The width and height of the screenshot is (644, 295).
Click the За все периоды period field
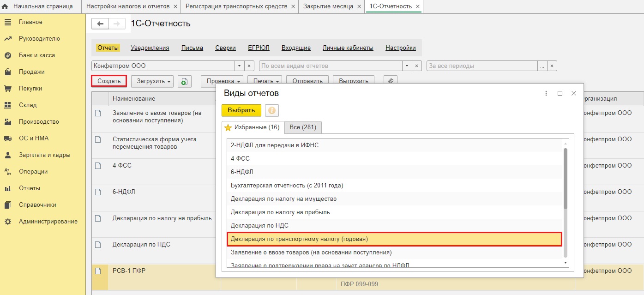(482, 66)
